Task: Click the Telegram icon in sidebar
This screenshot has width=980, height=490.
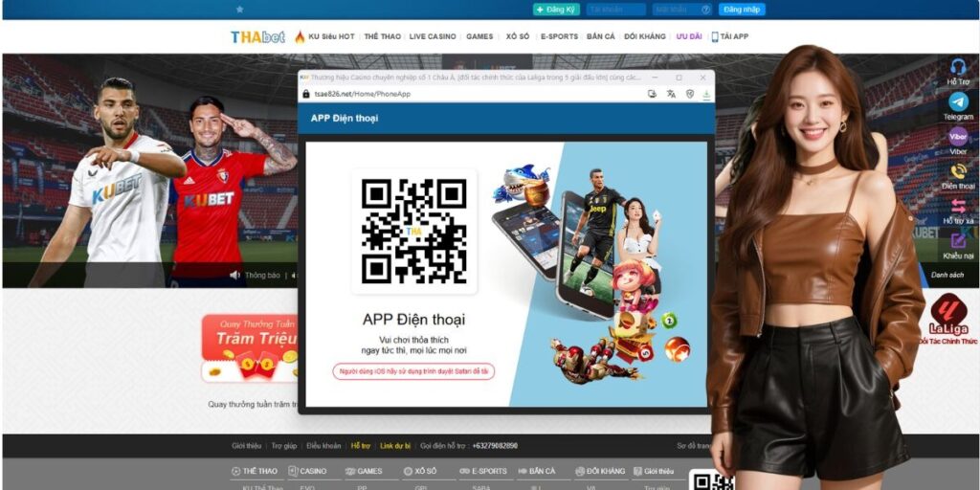Action: pyautogui.click(x=958, y=101)
